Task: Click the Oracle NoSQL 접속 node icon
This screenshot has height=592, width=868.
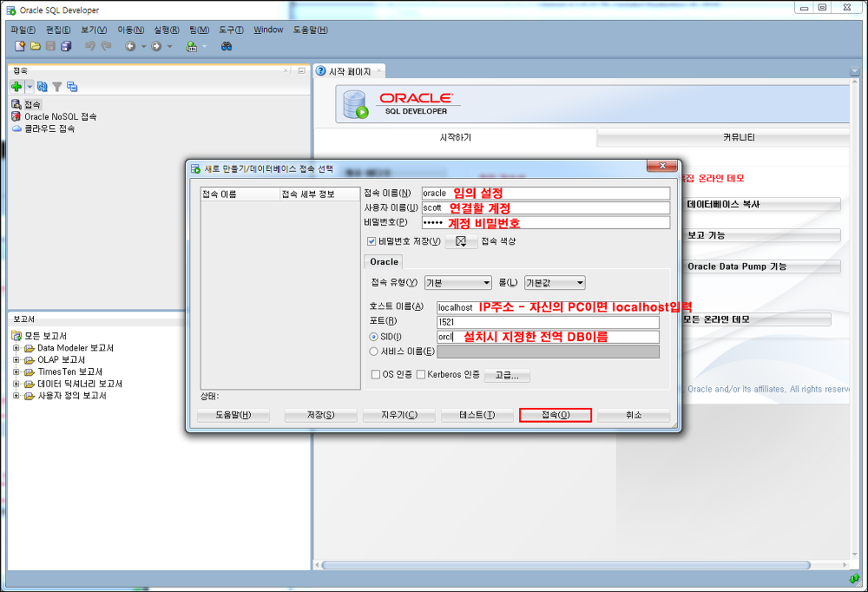Action: point(16,116)
